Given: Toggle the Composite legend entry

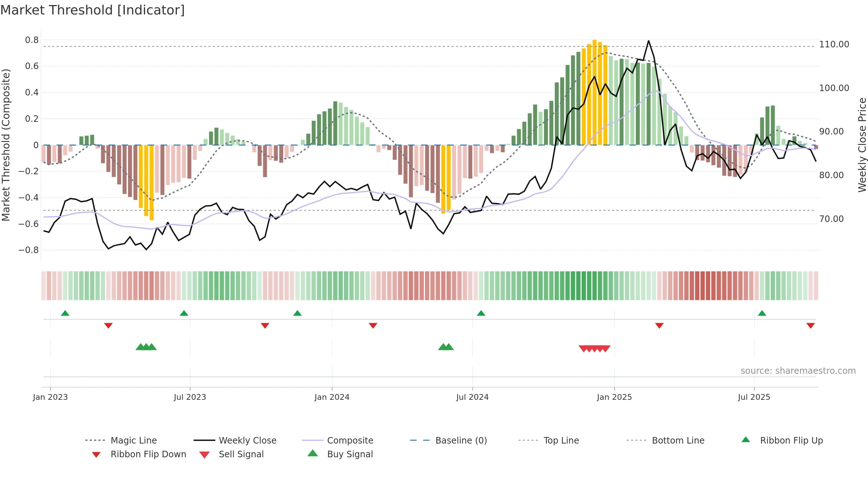Looking at the screenshot, I should [337, 440].
